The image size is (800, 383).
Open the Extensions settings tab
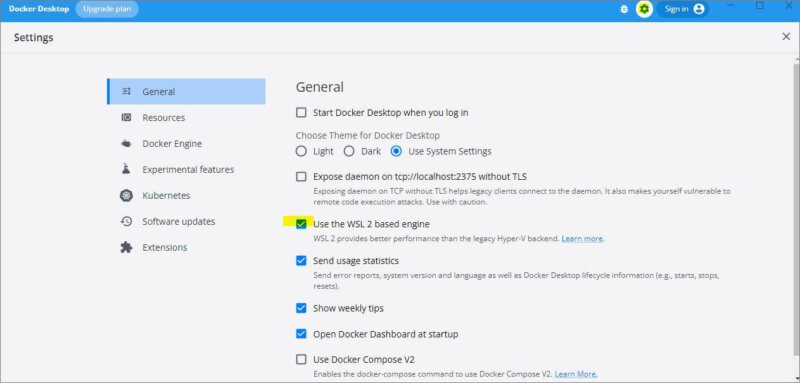tap(186, 247)
